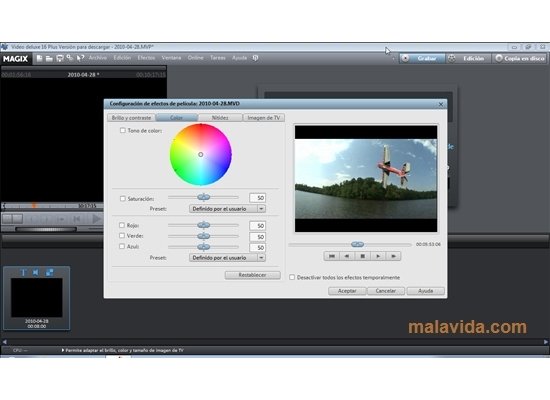550x400 pixels.
Task: Click left arrow of storyboard scrollbar
Action: click(4, 341)
